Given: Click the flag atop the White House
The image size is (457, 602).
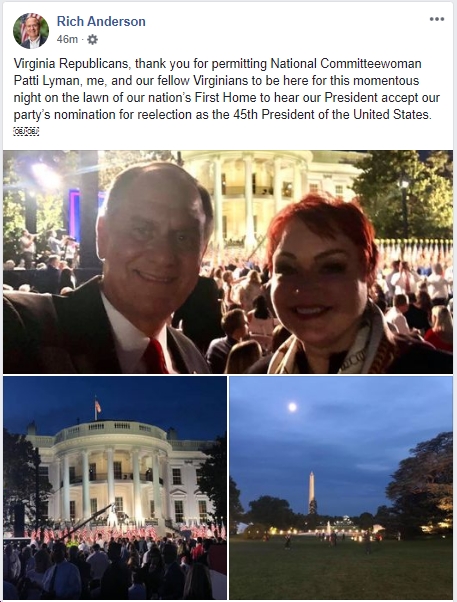Looking at the screenshot, I should click(x=97, y=407).
